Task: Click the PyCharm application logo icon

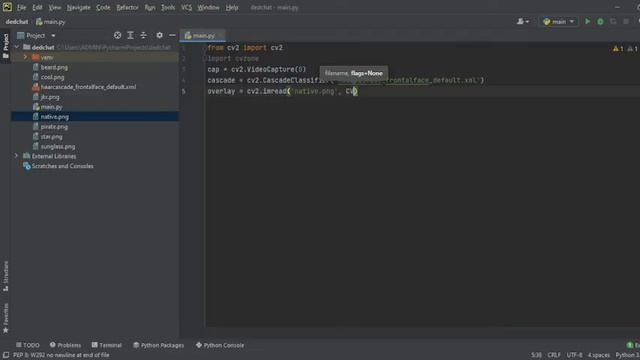Action: point(7,7)
